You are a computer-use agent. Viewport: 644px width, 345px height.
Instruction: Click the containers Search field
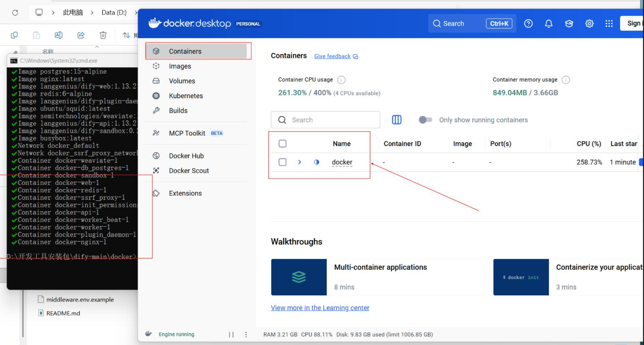point(325,120)
